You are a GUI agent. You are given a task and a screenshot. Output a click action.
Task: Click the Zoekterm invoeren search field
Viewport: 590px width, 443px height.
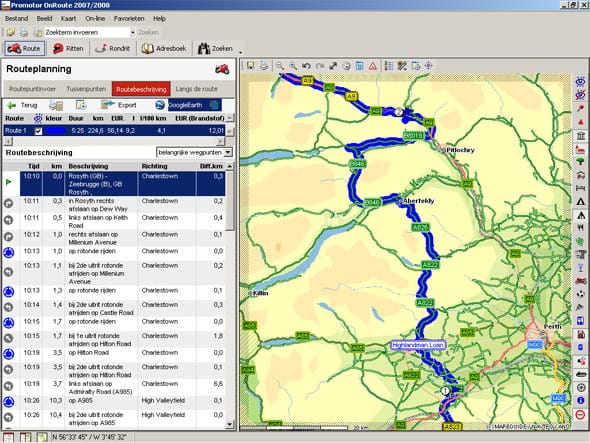pyautogui.click(x=87, y=32)
